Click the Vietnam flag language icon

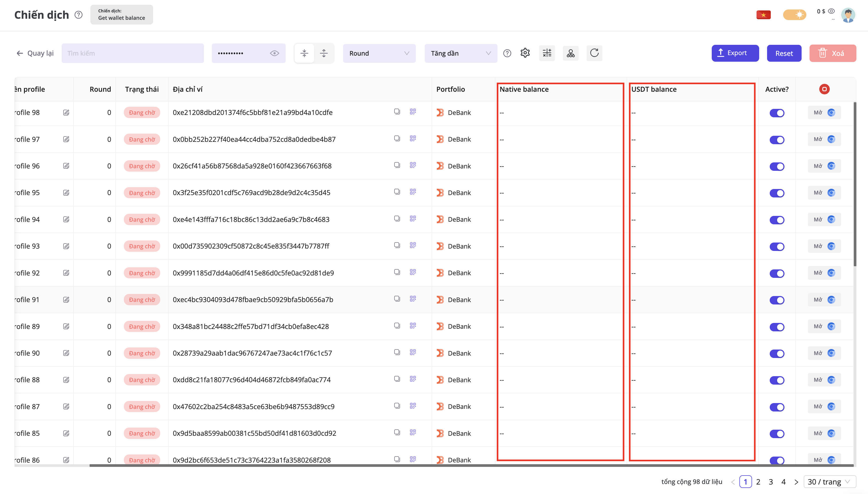763,14
